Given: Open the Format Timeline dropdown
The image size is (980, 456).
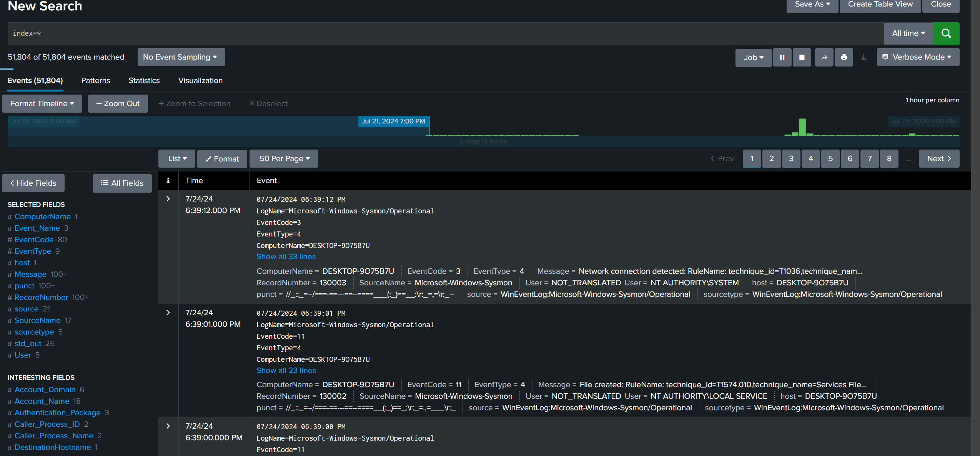Looking at the screenshot, I should (x=42, y=103).
